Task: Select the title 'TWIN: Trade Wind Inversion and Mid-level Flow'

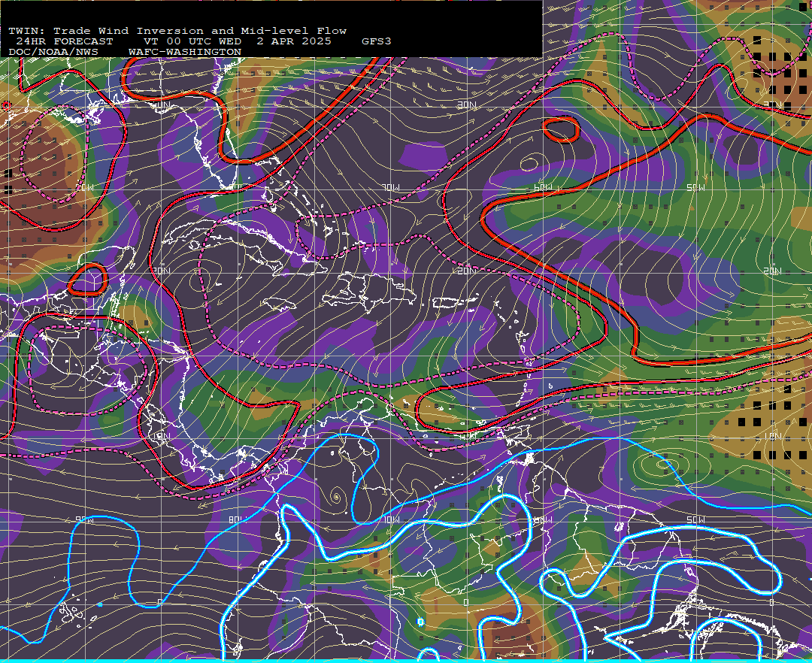Action: coord(177,31)
